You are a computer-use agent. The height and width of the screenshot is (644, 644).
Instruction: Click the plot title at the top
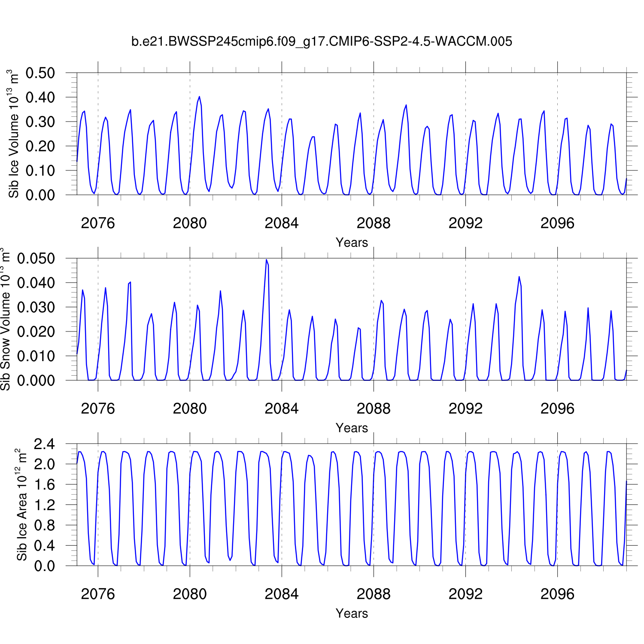[x=322, y=42]
